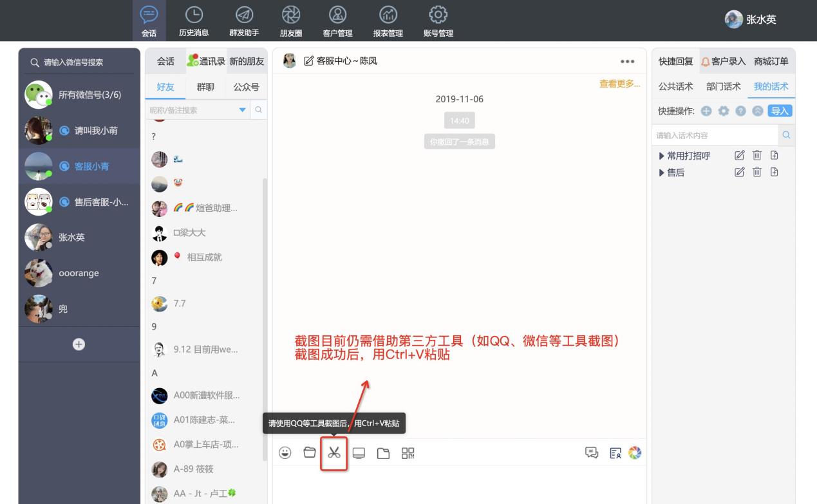
Task: Edit remark pencil icon beside 客服中心~陈凤
Action: pos(308,61)
